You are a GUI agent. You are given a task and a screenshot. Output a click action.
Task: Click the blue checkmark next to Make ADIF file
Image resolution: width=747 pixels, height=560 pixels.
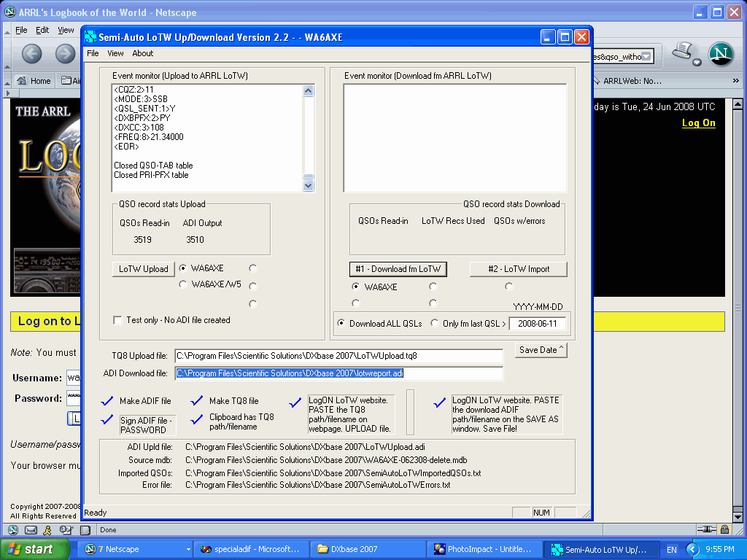[x=107, y=401]
